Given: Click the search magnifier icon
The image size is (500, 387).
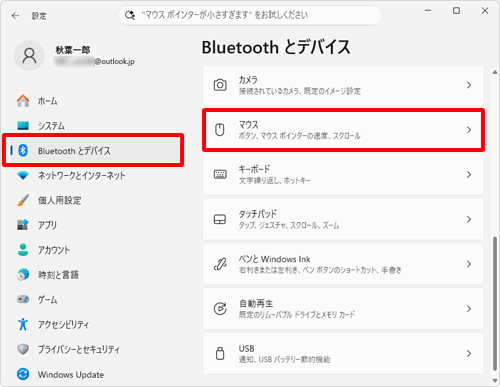Looking at the screenshot, I should click(130, 15).
